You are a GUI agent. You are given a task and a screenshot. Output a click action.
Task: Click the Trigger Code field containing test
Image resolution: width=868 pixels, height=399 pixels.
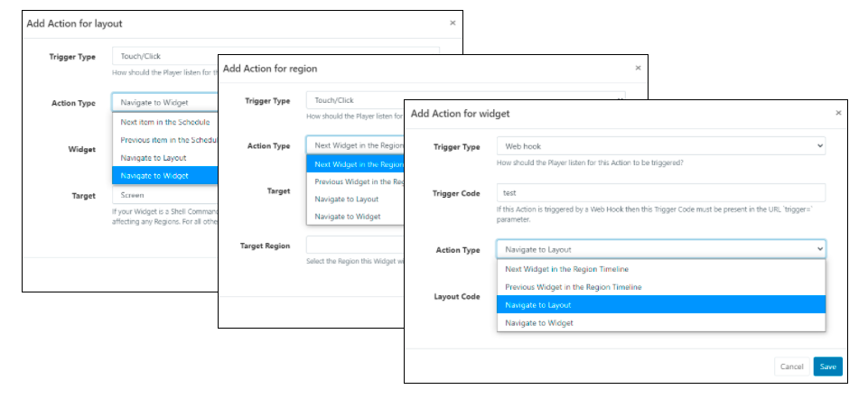coord(661,192)
